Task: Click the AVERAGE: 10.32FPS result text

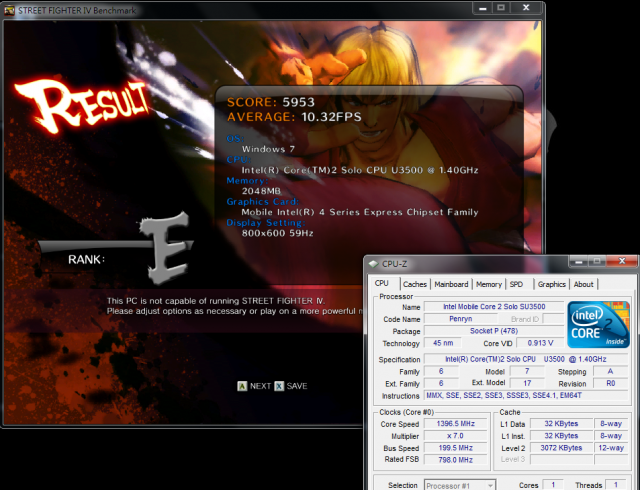Action: 294,117
